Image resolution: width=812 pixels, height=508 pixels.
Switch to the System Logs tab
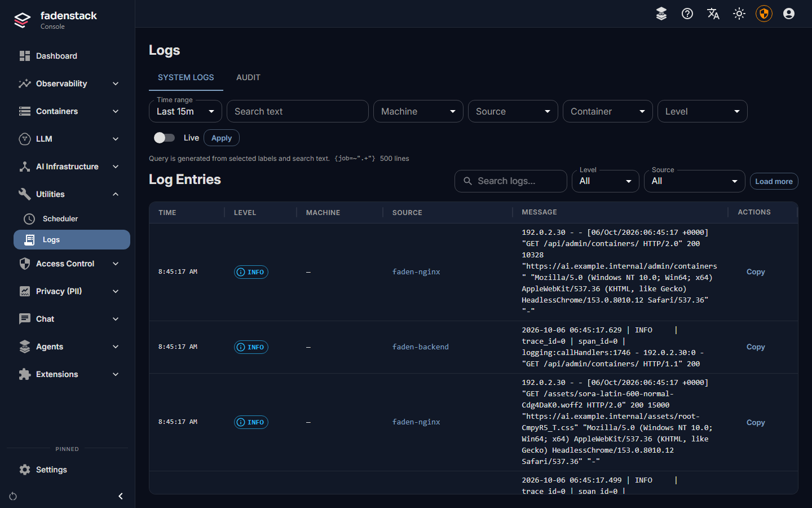click(x=186, y=77)
